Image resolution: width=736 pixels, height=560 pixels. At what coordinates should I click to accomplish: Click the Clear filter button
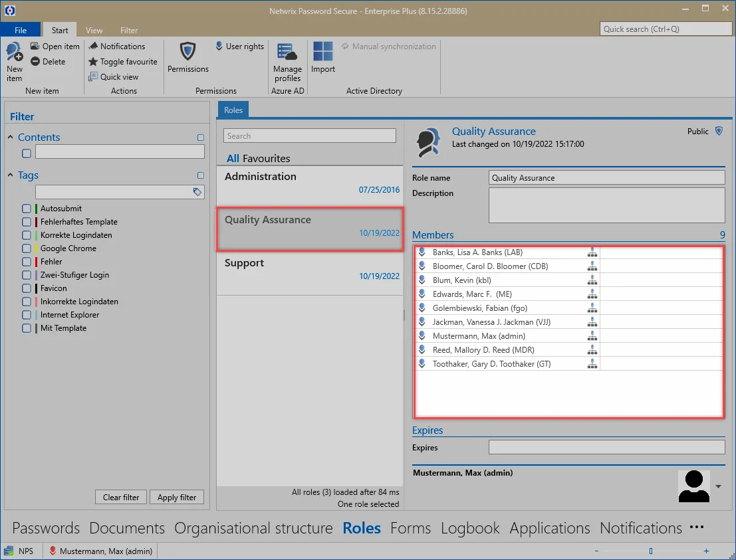click(121, 497)
